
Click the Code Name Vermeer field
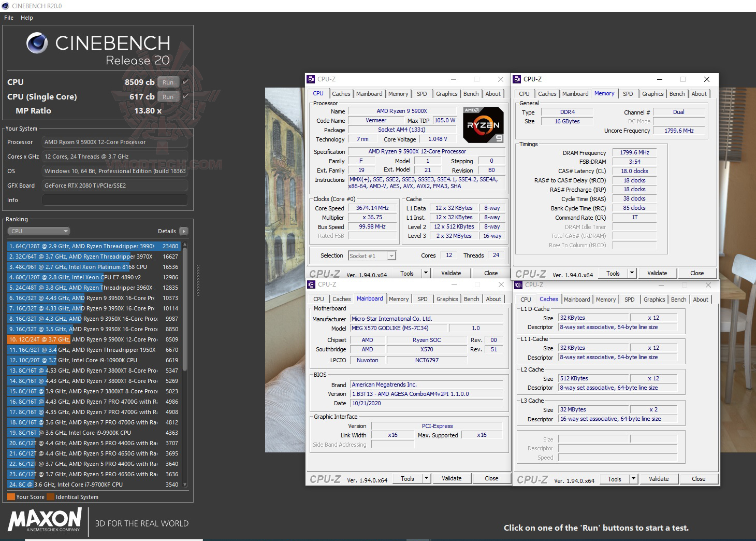pos(376,120)
